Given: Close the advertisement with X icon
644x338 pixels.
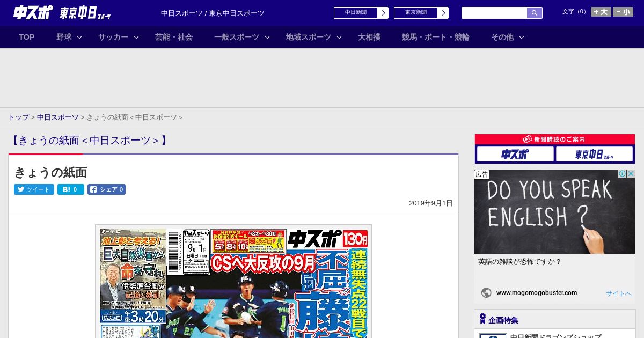Looking at the screenshot, I should pyautogui.click(x=631, y=174).
